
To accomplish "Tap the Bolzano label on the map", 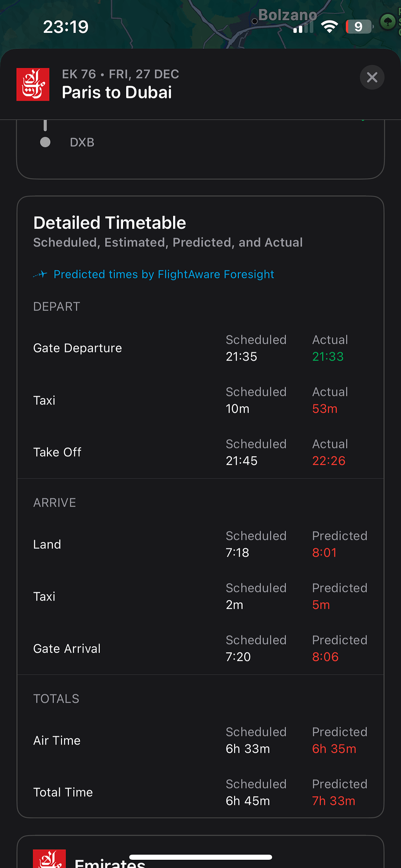I will tap(287, 15).
